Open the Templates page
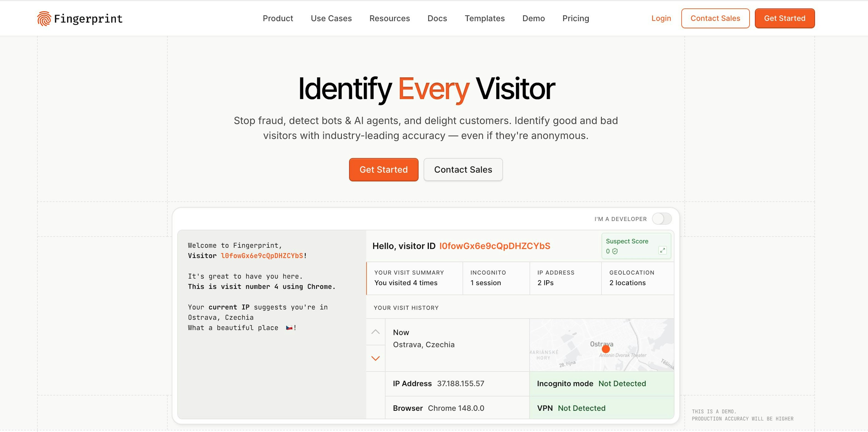The image size is (868, 432). [485, 18]
